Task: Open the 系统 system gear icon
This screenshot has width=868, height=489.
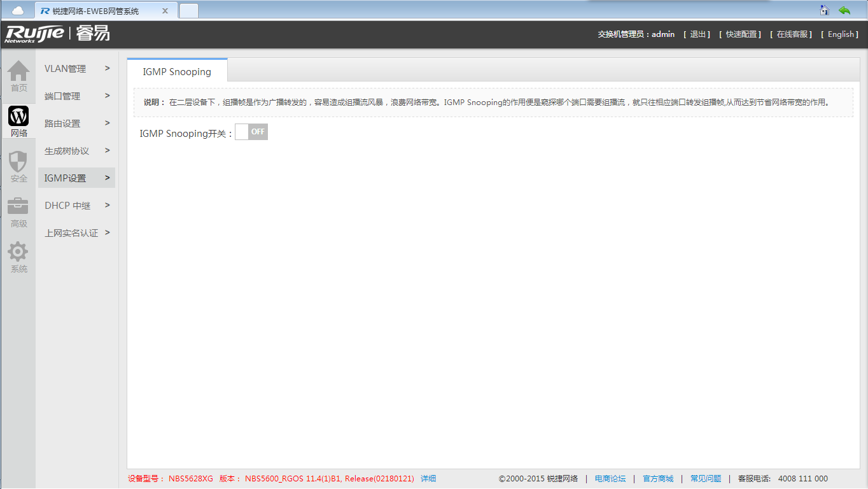Action: coord(18,257)
